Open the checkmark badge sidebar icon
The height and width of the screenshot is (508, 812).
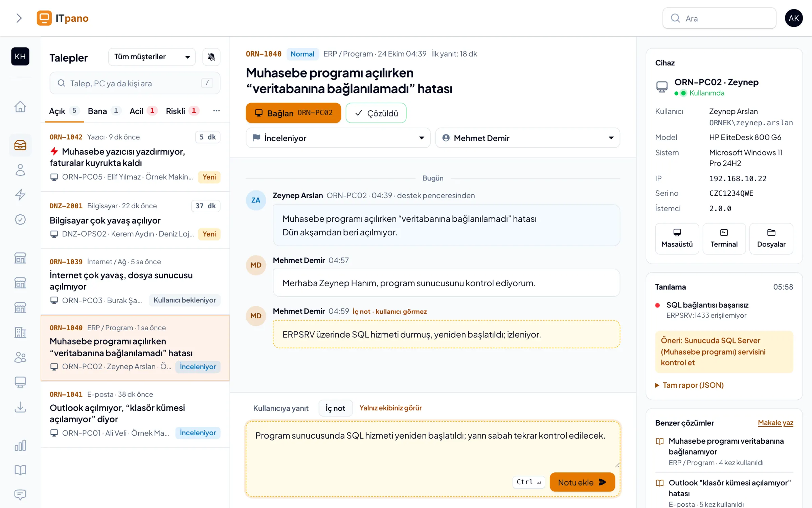tap(20, 220)
